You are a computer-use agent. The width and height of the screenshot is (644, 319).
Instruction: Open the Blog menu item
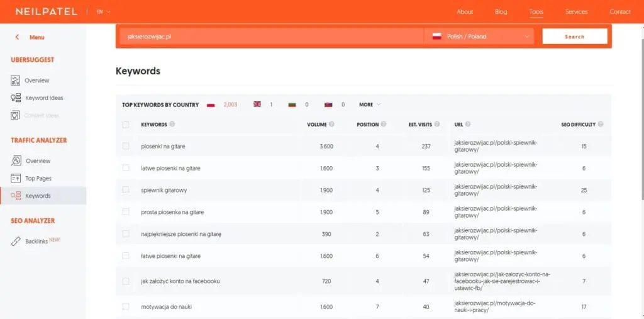(x=501, y=12)
